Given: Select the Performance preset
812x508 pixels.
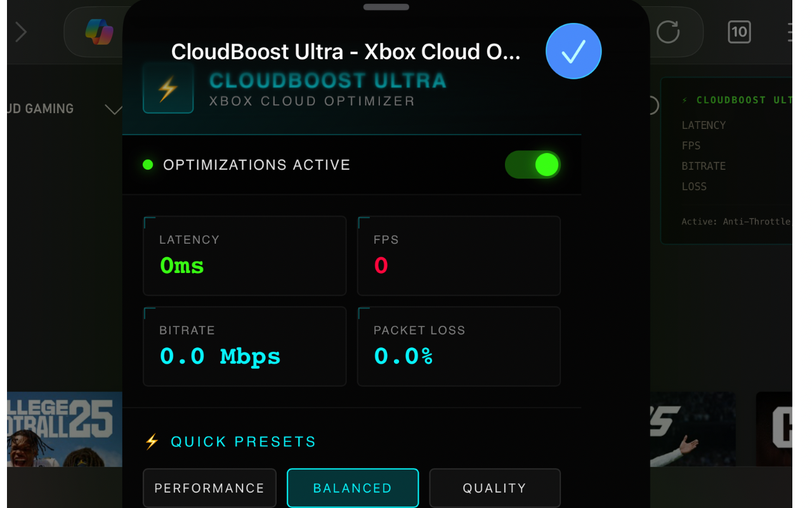Looking at the screenshot, I should point(209,488).
